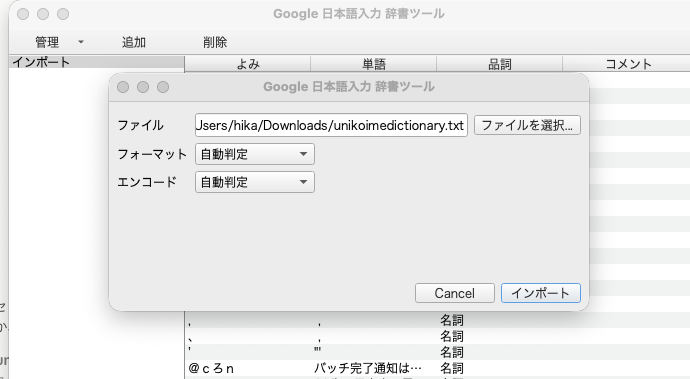Click the インポート button in the dialog
The image size is (690, 379).
541,293
